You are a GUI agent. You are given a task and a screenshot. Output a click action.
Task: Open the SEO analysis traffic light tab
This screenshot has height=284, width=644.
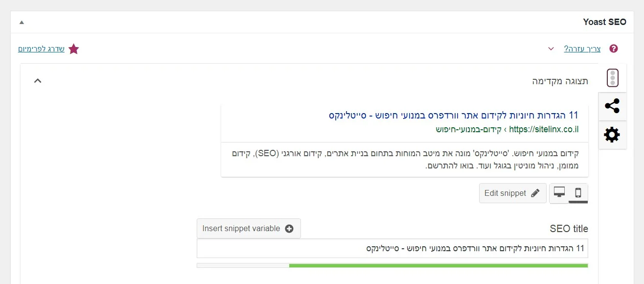click(x=613, y=77)
